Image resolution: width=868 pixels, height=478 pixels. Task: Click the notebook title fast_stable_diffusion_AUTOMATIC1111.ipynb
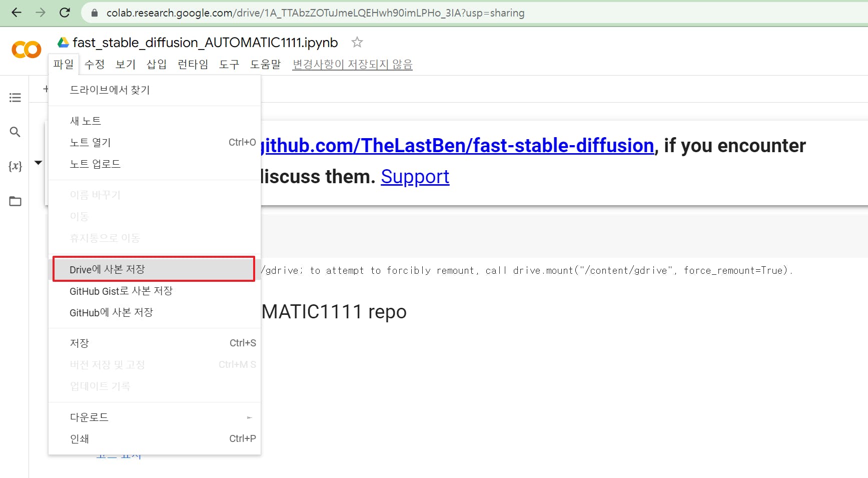click(x=205, y=43)
